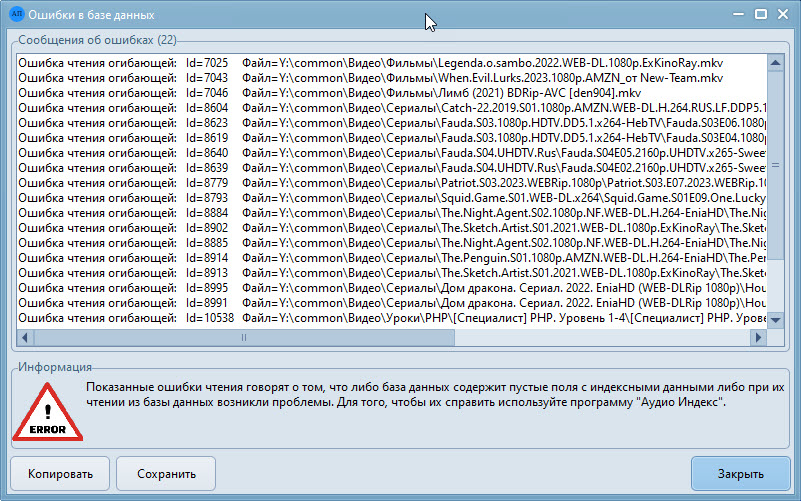Click the information text about Аудио Индекс
The image size is (801, 501).
[x=435, y=395]
